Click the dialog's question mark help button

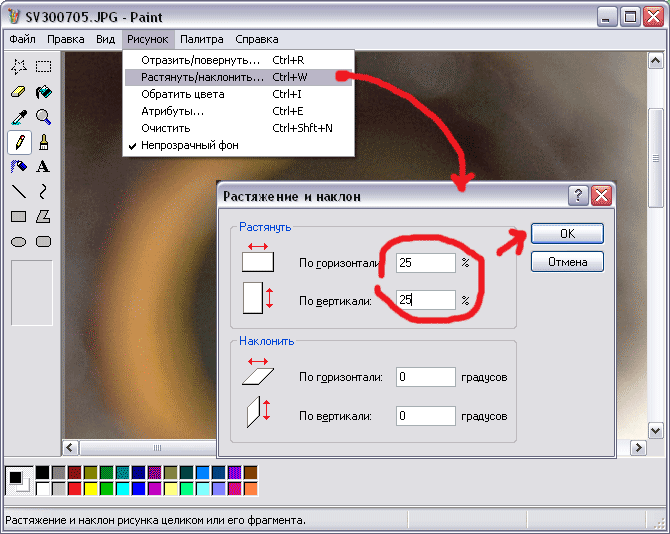(x=577, y=196)
